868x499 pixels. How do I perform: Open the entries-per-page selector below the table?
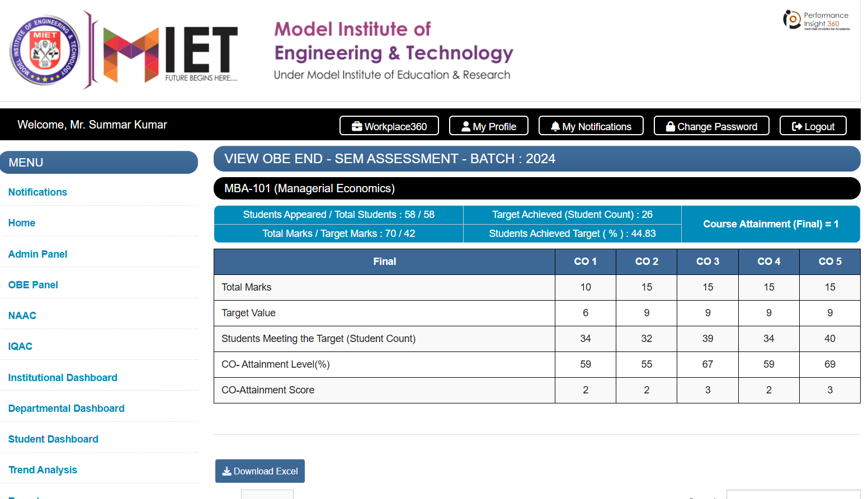[x=267, y=495]
